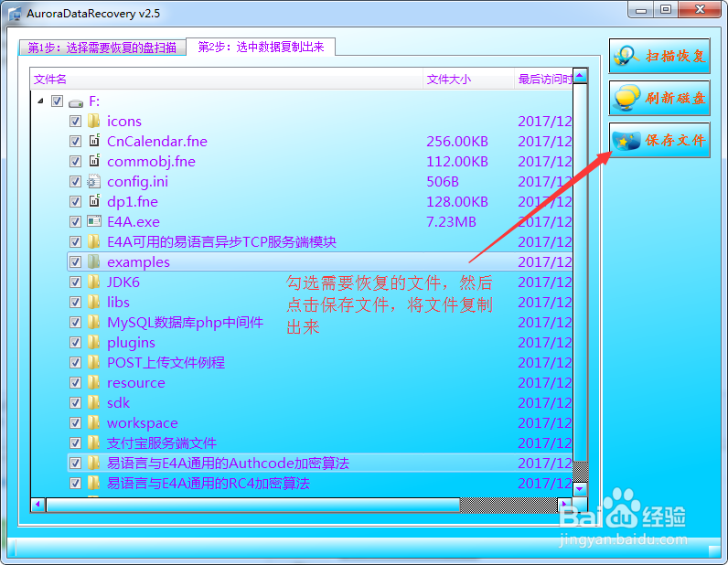Click folder icon of 易语言与E4A通用的RC4加密算法
Viewport: 728px width, 565px height.
(94, 483)
